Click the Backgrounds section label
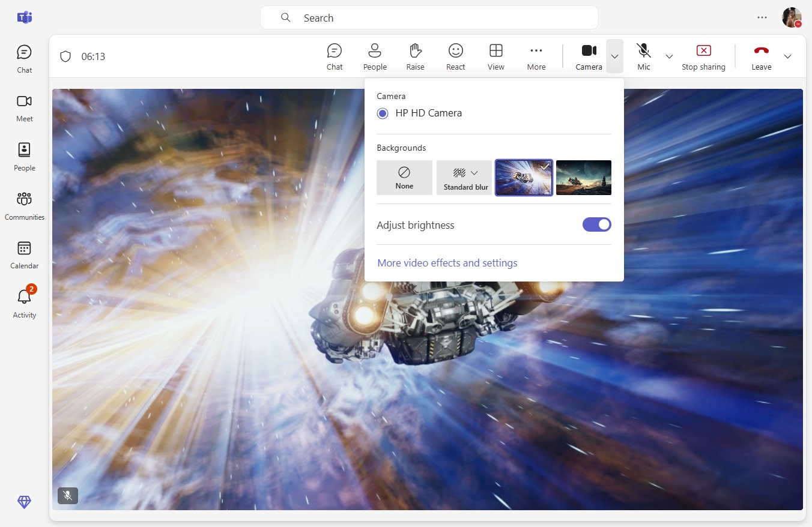This screenshot has width=812, height=527. (x=401, y=148)
